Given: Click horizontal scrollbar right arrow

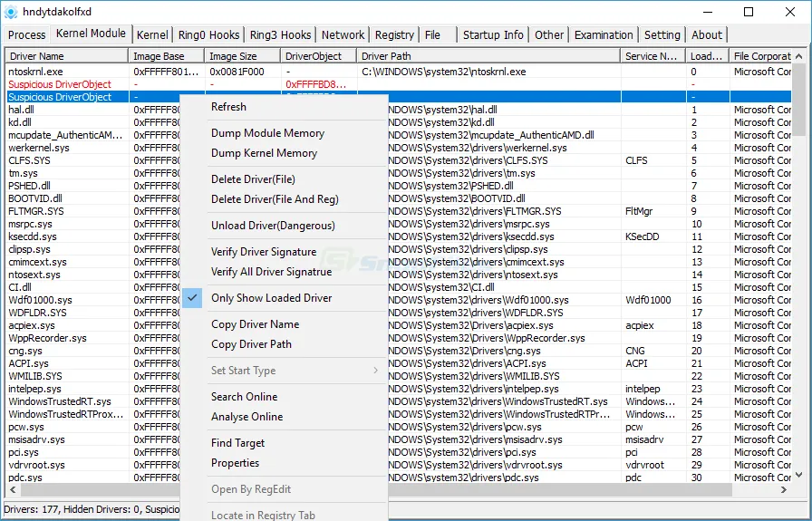Looking at the screenshot, I should click(x=784, y=489).
